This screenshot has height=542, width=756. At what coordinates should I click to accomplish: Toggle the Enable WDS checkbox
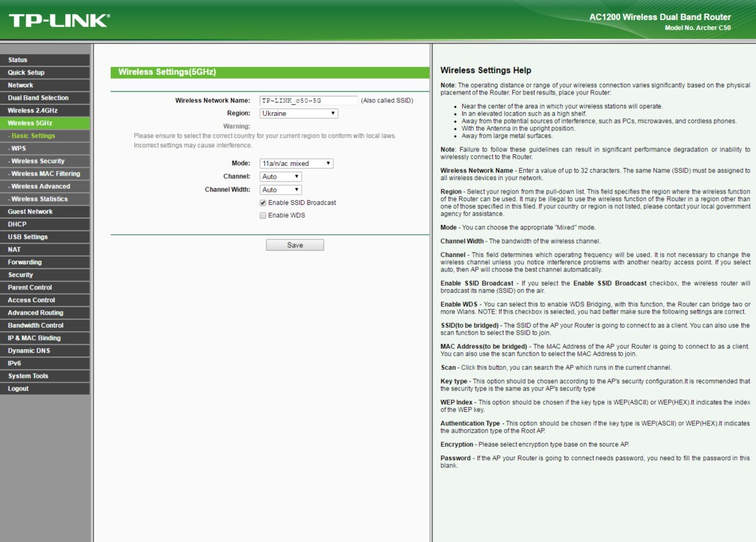(x=263, y=215)
